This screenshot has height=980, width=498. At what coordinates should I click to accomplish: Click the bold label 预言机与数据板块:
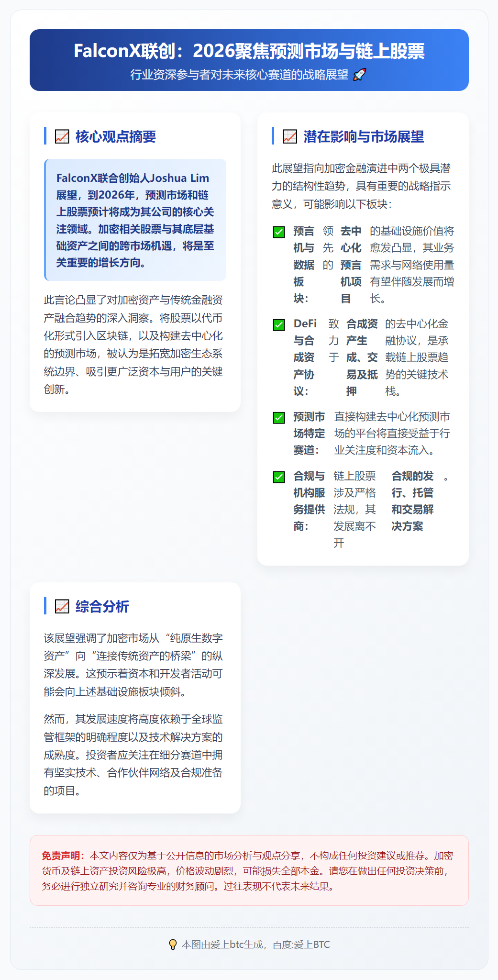coord(304,265)
